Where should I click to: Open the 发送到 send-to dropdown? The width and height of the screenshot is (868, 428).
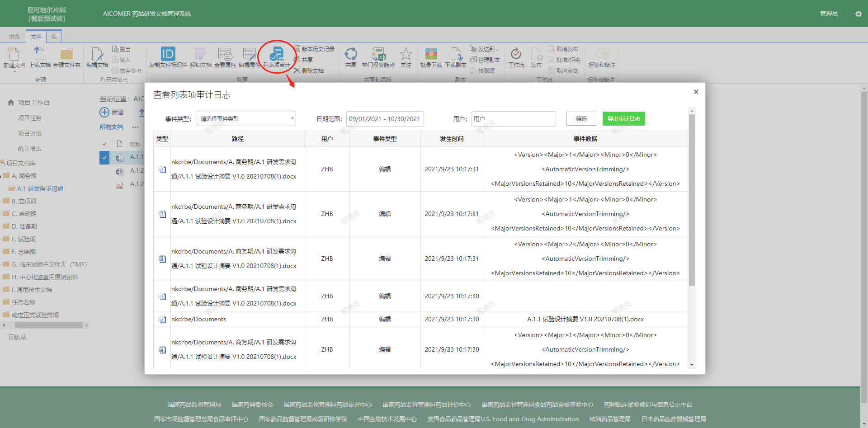pos(485,49)
